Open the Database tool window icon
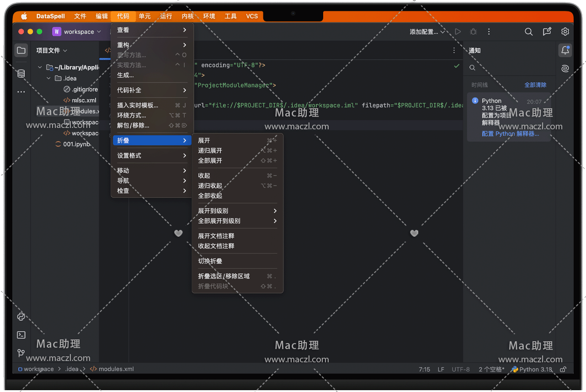Screen dimensions: 586x392 click(x=21, y=74)
